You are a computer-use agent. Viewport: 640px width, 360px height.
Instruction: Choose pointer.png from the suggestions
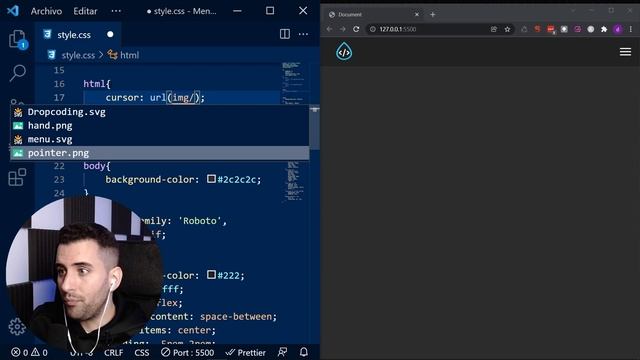click(159, 153)
